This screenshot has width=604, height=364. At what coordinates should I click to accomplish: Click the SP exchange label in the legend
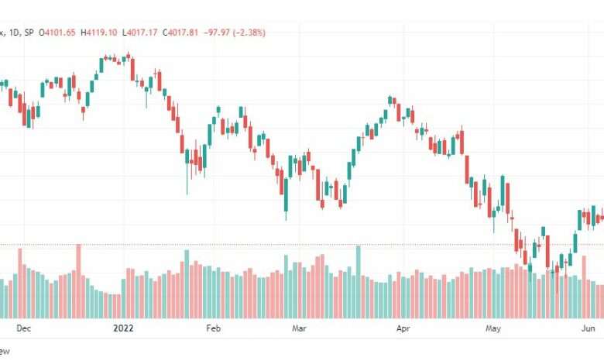click(x=29, y=33)
